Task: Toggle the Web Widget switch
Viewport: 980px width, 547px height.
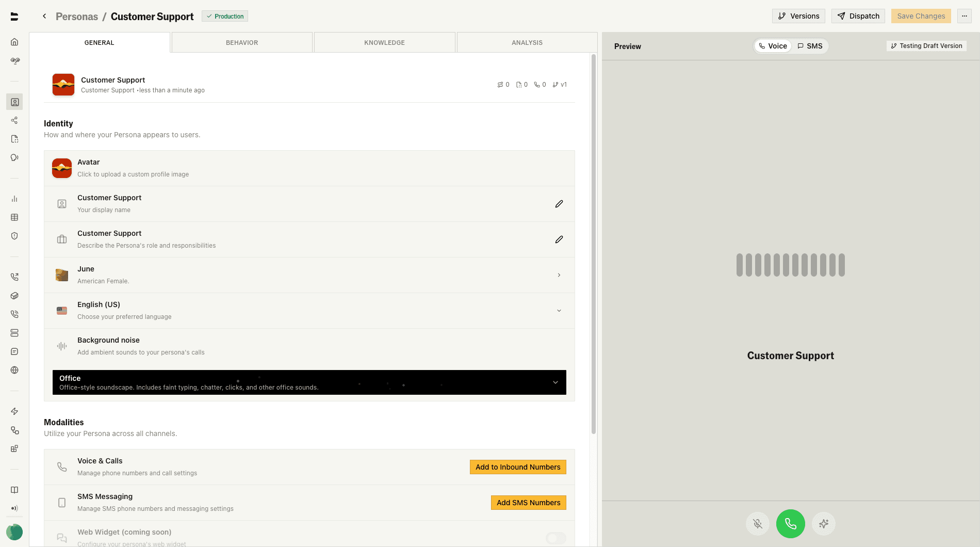Action: (x=556, y=538)
